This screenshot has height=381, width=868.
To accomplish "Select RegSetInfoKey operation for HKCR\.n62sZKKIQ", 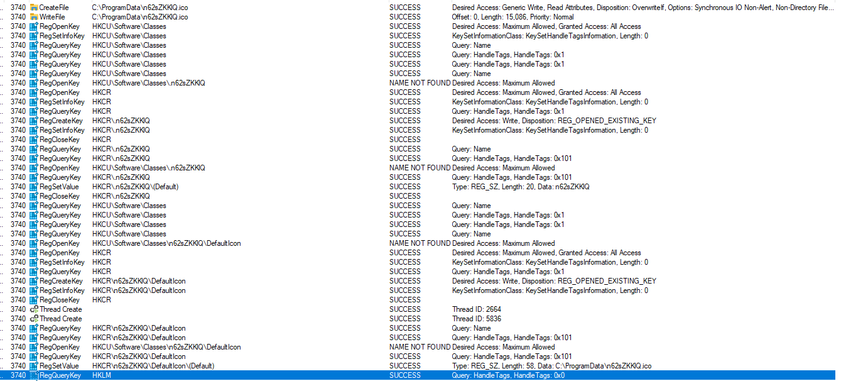I will pos(62,130).
